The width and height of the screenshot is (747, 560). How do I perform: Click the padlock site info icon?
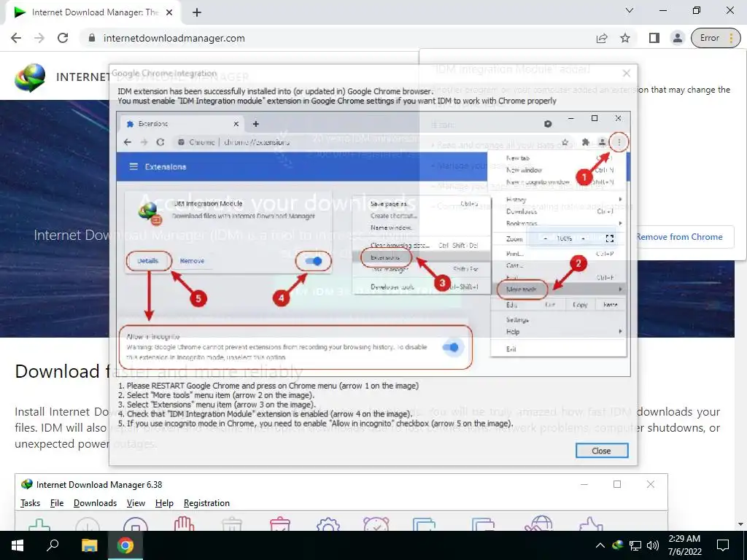tap(92, 38)
